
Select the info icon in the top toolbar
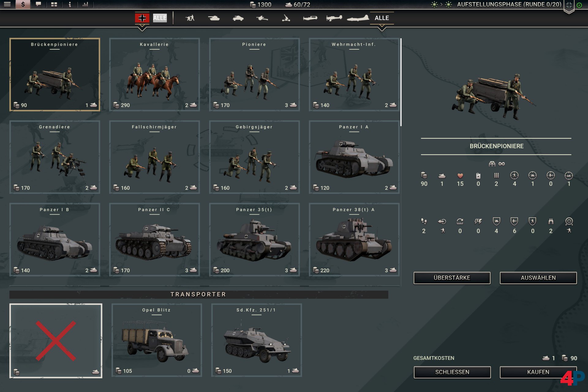pos(70,4)
